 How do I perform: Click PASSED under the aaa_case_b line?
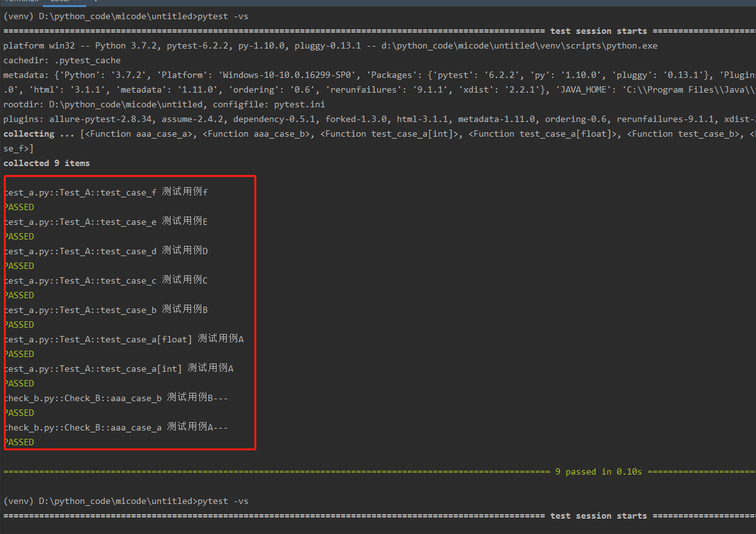19,413
